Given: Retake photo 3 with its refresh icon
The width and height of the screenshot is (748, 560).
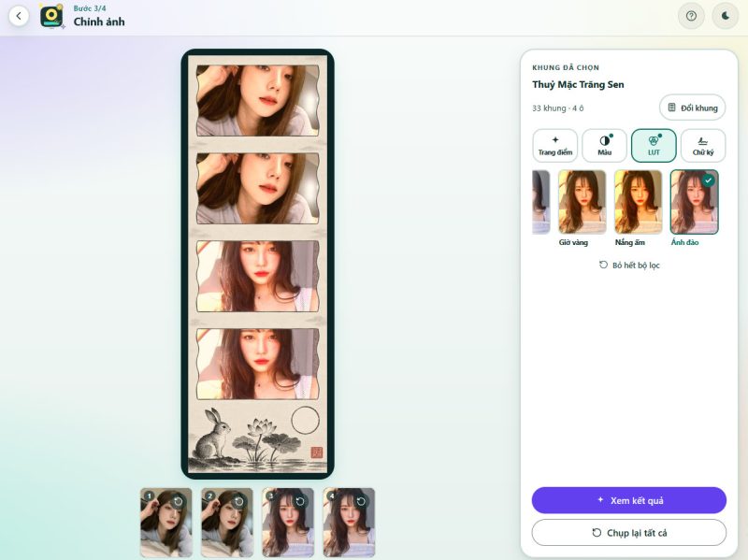Looking at the screenshot, I should (x=300, y=501).
